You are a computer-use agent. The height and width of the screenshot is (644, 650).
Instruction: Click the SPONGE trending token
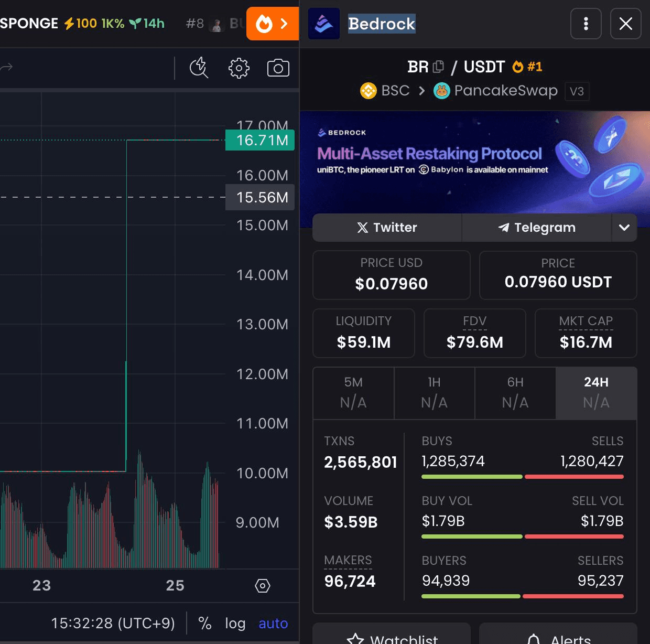82,24
